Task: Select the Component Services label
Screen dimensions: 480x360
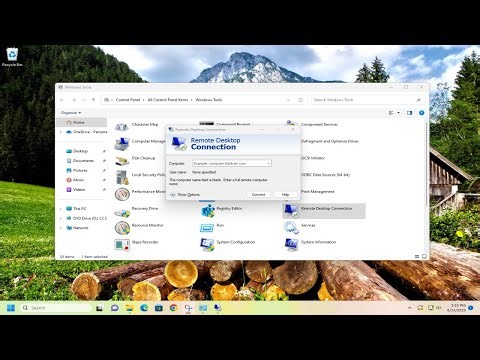Action: (319, 125)
